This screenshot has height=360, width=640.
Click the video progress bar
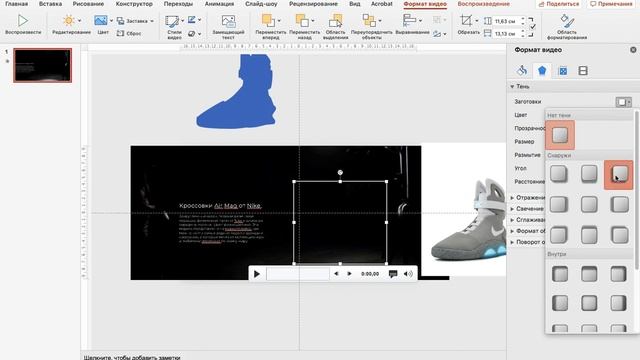click(x=298, y=274)
